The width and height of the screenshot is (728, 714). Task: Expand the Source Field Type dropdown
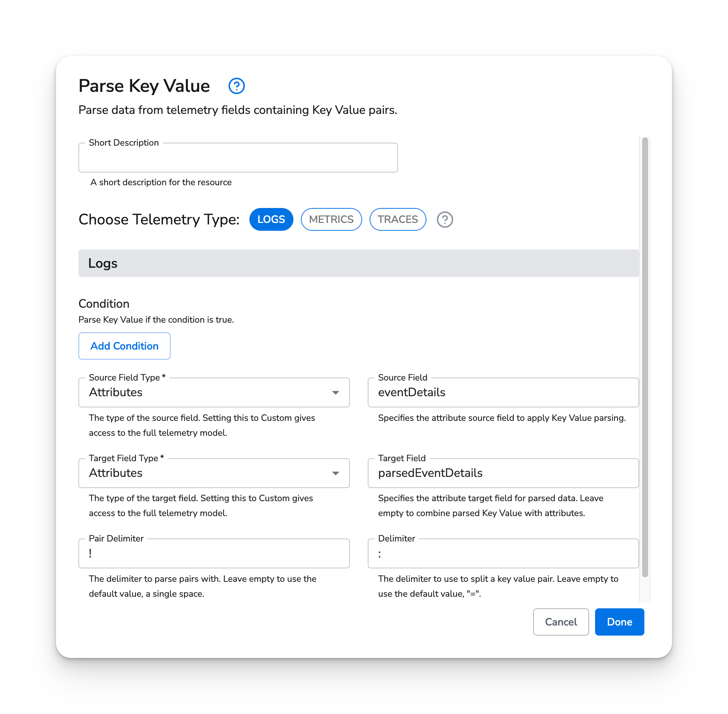pos(336,392)
